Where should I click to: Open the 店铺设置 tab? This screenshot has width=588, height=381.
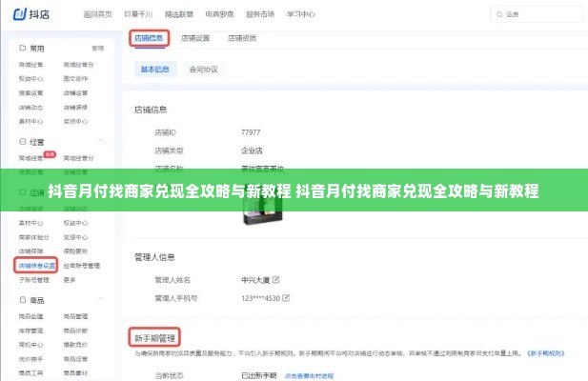pos(195,38)
